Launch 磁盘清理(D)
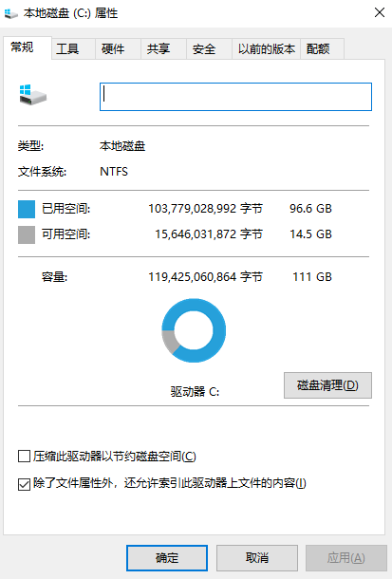 [x=327, y=385]
